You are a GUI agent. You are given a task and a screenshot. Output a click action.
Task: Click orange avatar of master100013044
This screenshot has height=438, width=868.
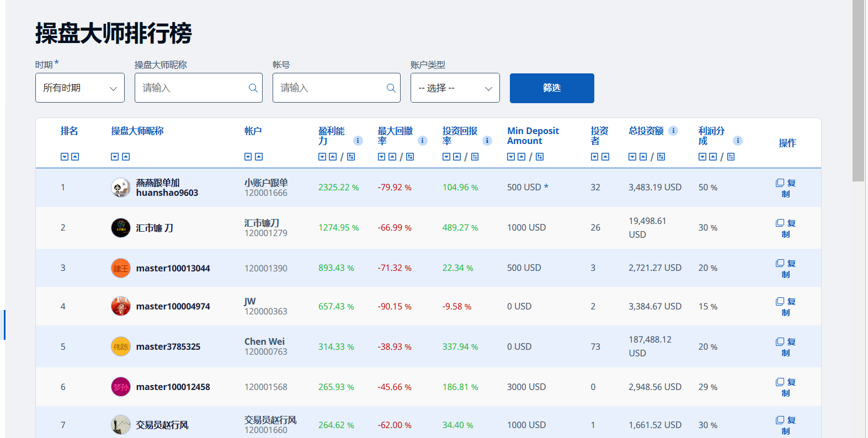(121, 268)
